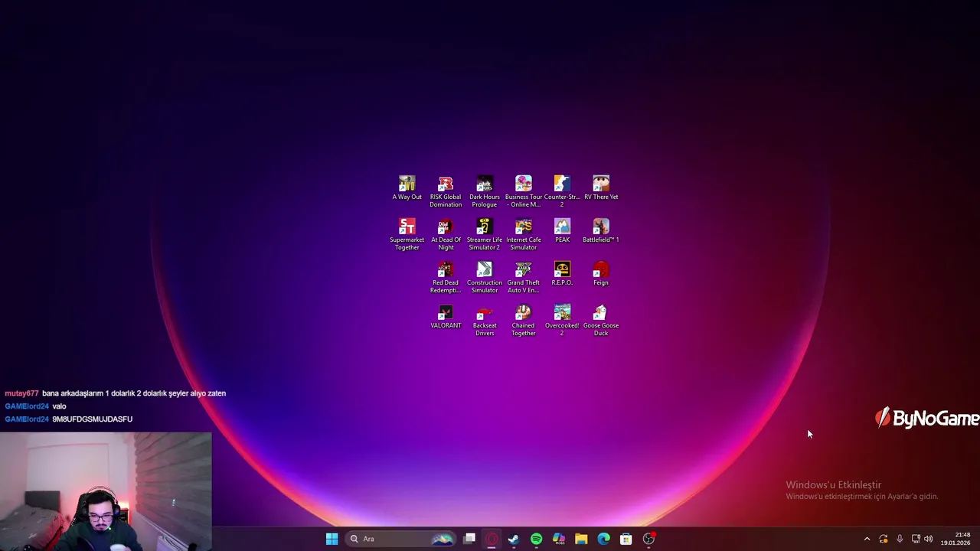
Task: Select Supermarket Together desktop icon
Action: pos(407,234)
